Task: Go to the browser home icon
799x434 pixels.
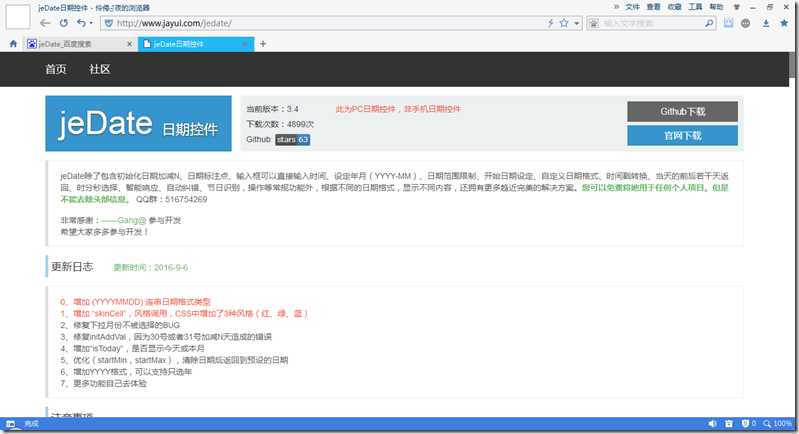Action: click(x=13, y=44)
